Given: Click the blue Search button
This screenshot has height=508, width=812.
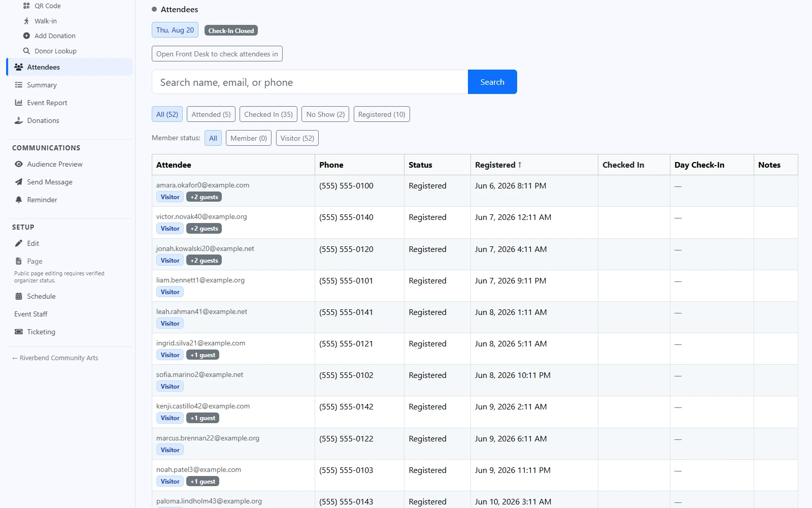Looking at the screenshot, I should (x=492, y=82).
